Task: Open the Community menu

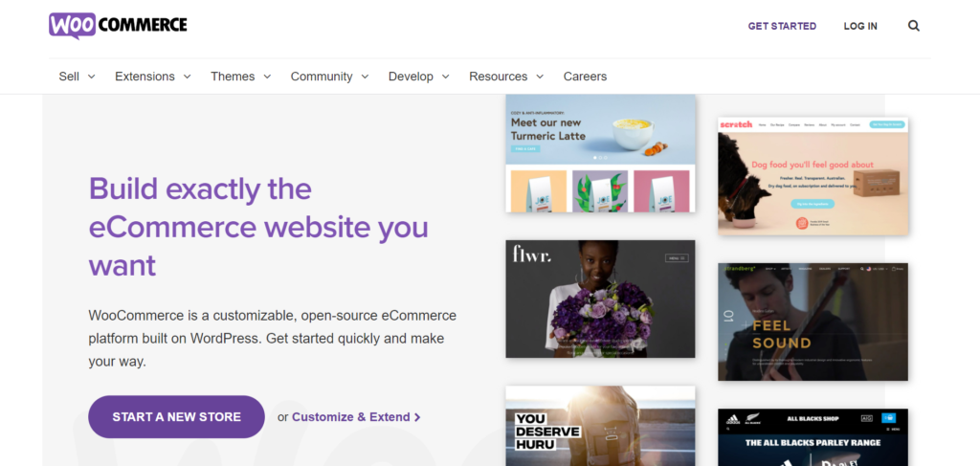Action: [x=322, y=77]
